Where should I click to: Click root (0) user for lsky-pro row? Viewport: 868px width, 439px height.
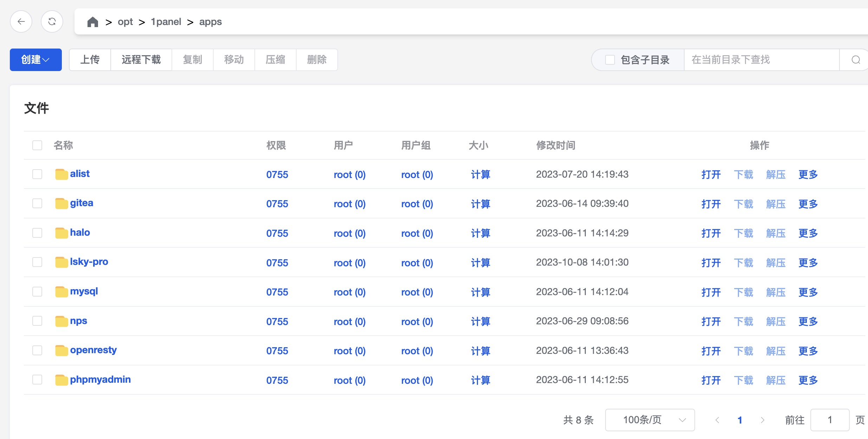pyautogui.click(x=350, y=263)
